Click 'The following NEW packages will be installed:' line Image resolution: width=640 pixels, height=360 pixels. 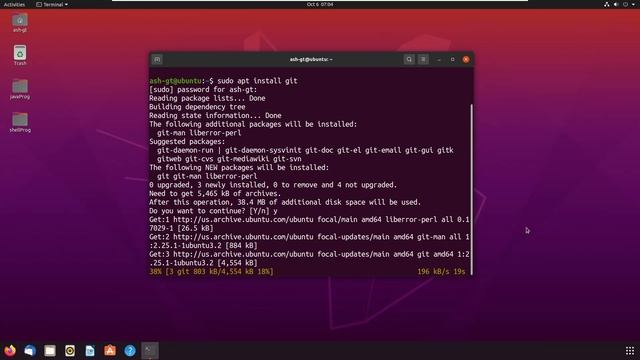coord(239,167)
